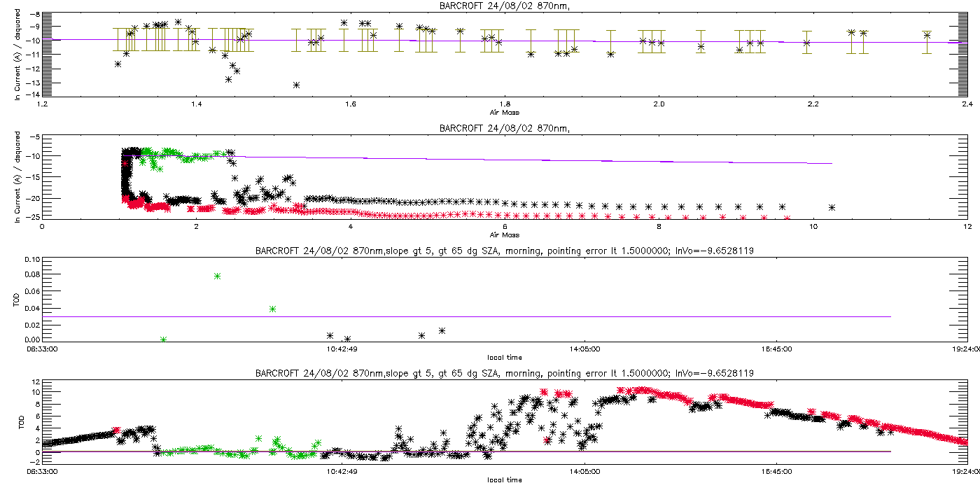This screenshot has width=980, height=490.
Task: Click 'local time' label under third plot
Action: pyautogui.click(x=504, y=357)
